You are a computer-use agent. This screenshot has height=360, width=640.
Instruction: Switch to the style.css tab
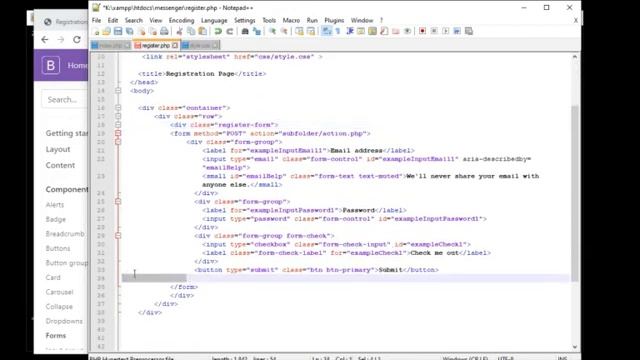200,45
